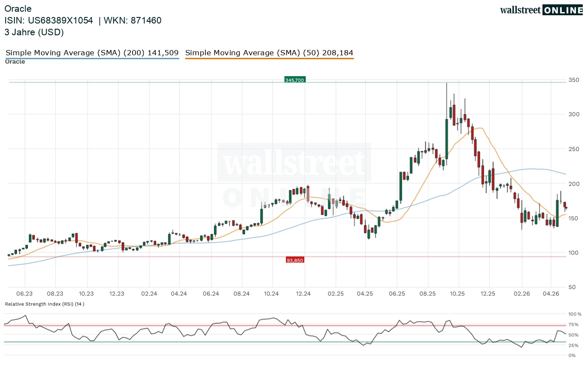Click the '3 Jahre (USD)' period label
The image size is (588, 367).
pyautogui.click(x=34, y=32)
